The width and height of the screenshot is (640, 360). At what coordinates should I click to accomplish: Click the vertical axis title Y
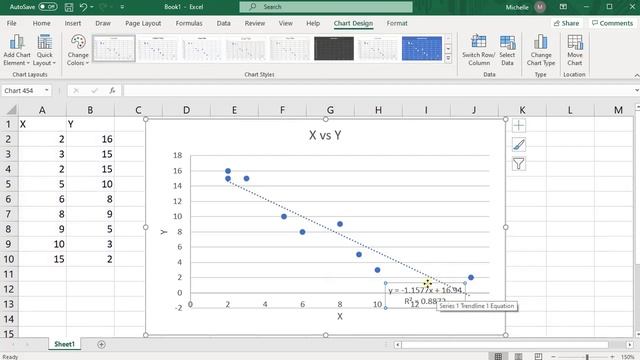click(x=164, y=232)
